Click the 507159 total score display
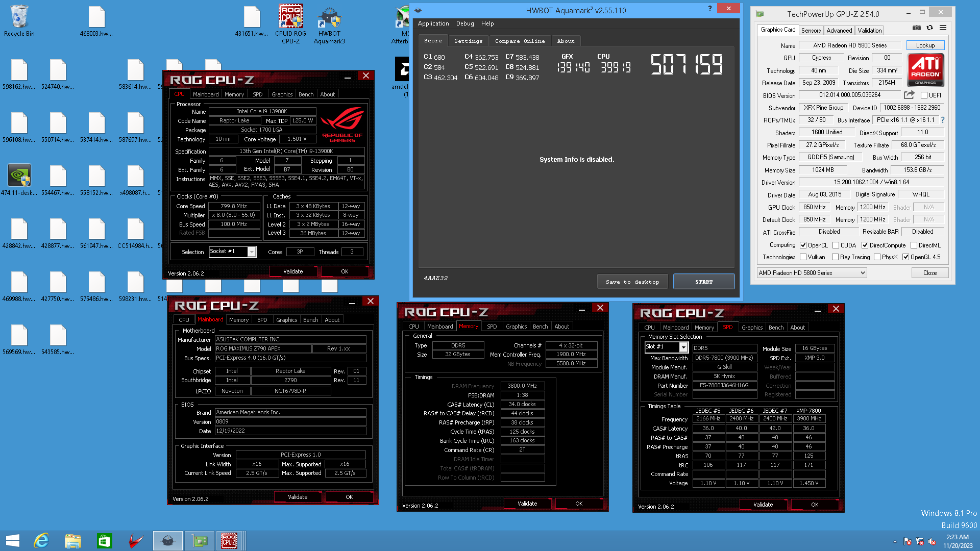 [687, 65]
